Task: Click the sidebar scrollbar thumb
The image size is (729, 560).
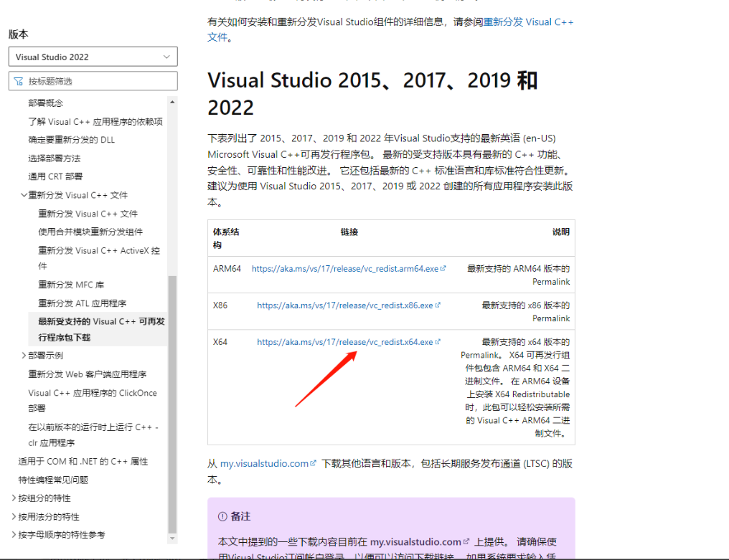Action: click(x=172, y=404)
